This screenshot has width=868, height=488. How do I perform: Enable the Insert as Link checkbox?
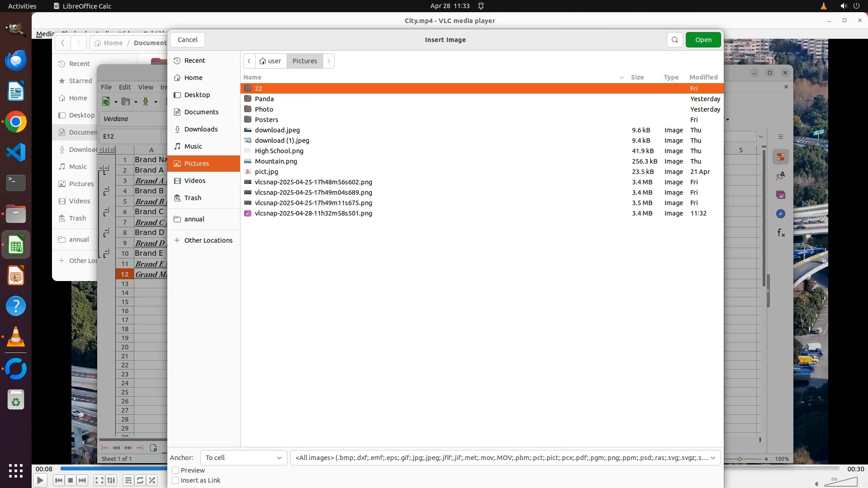[x=176, y=480]
